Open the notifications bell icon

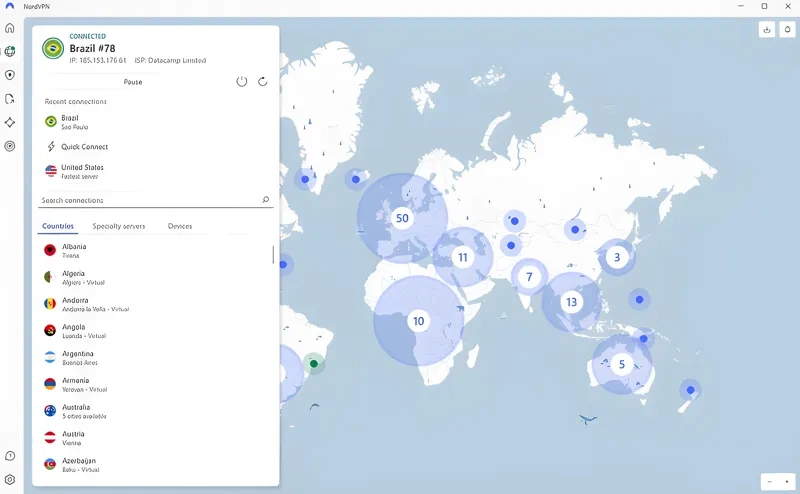[787, 30]
